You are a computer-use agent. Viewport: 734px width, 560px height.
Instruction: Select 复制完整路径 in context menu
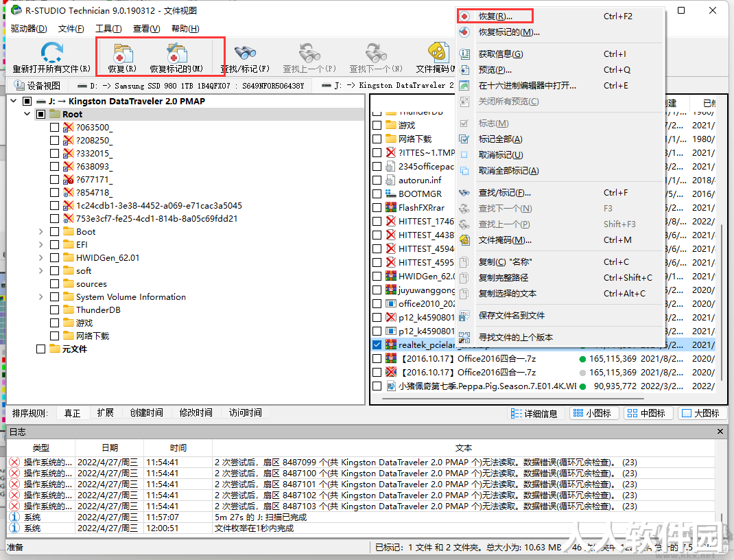coord(560,278)
